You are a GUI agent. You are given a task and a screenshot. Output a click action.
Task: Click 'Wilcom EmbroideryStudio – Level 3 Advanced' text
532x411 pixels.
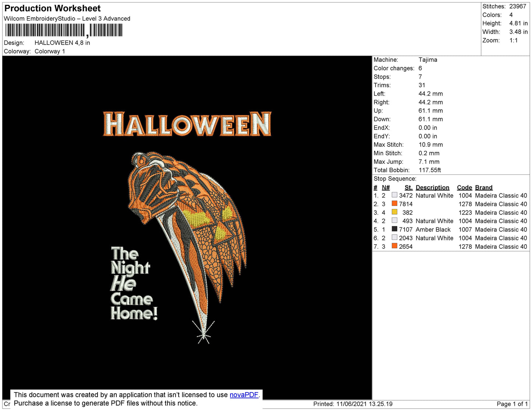tap(67, 18)
